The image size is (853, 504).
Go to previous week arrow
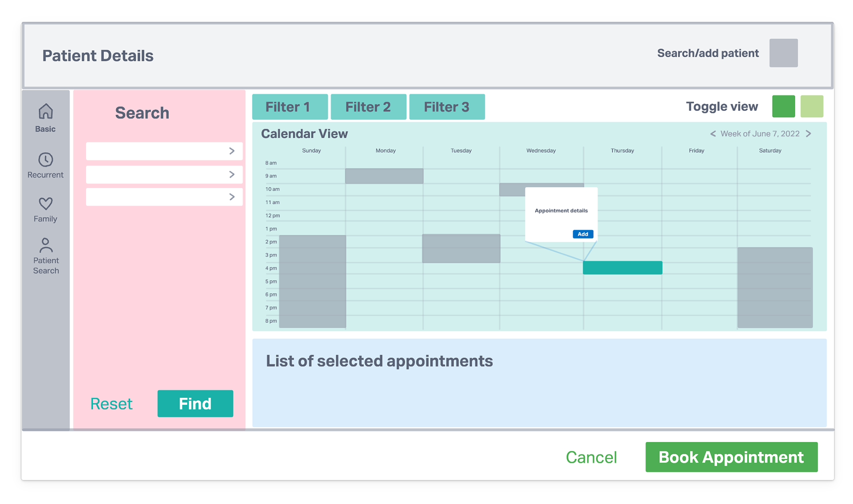tap(713, 134)
